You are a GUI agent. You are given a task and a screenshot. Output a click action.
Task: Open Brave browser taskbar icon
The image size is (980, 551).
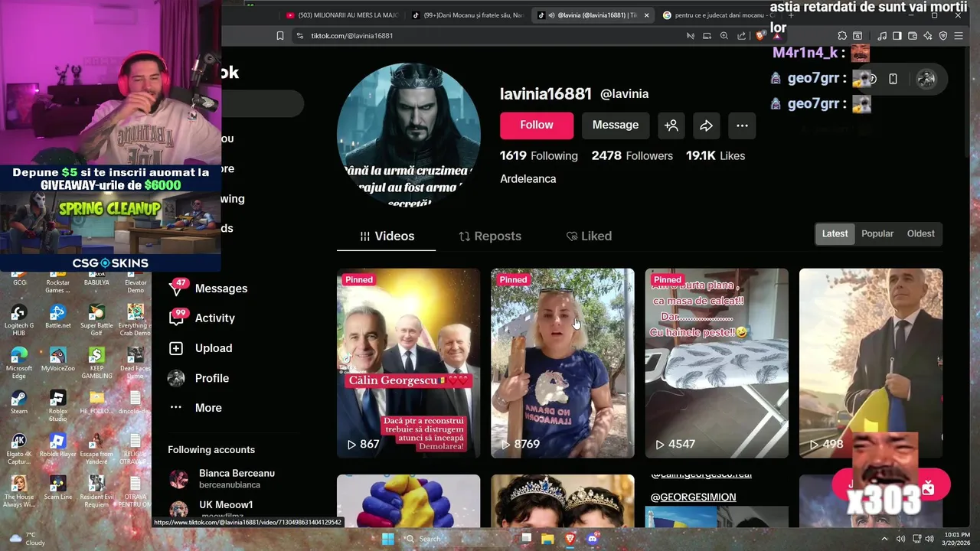(x=570, y=539)
